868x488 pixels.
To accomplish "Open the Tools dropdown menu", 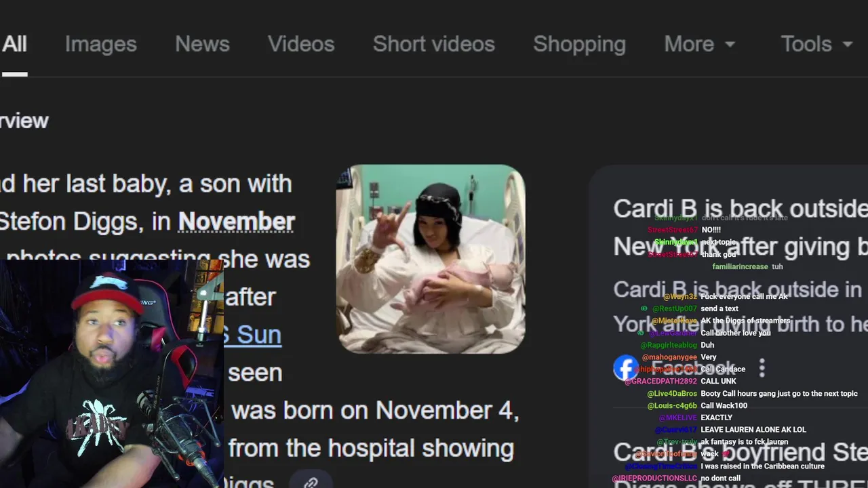I will click(816, 44).
